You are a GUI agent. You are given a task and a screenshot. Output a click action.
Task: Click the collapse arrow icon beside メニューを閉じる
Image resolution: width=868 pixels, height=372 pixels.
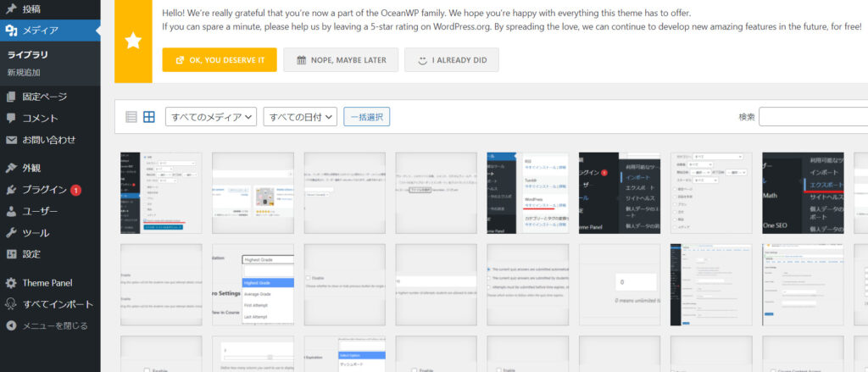coord(11,326)
